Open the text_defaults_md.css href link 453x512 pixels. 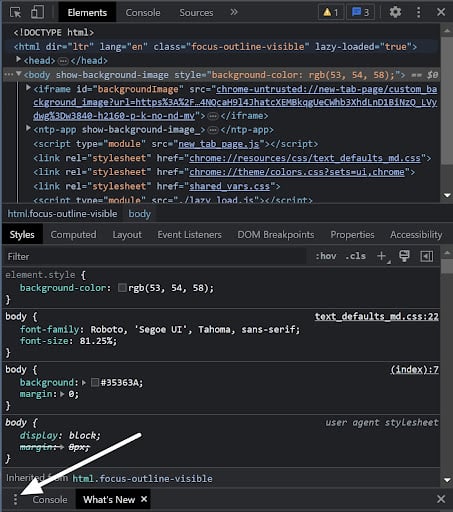(305, 158)
